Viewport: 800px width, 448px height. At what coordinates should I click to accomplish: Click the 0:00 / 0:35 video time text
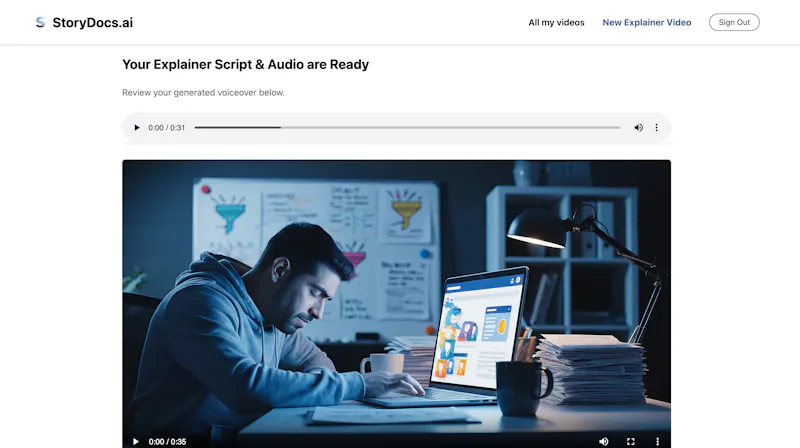pos(167,442)
